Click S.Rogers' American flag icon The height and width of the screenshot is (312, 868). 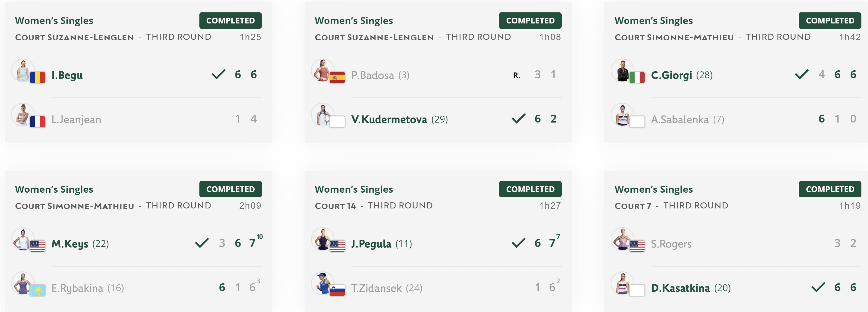[637, 246]
